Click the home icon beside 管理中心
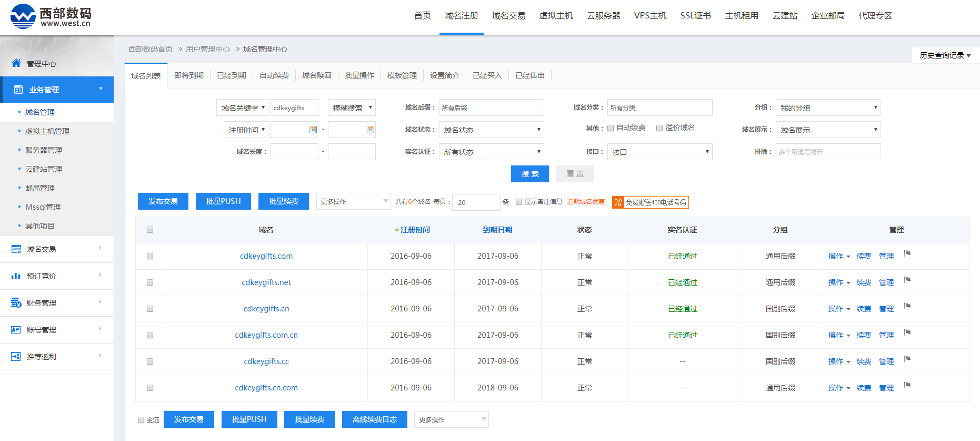The height and width of the screenshot is (441, 980). [16, 63]
